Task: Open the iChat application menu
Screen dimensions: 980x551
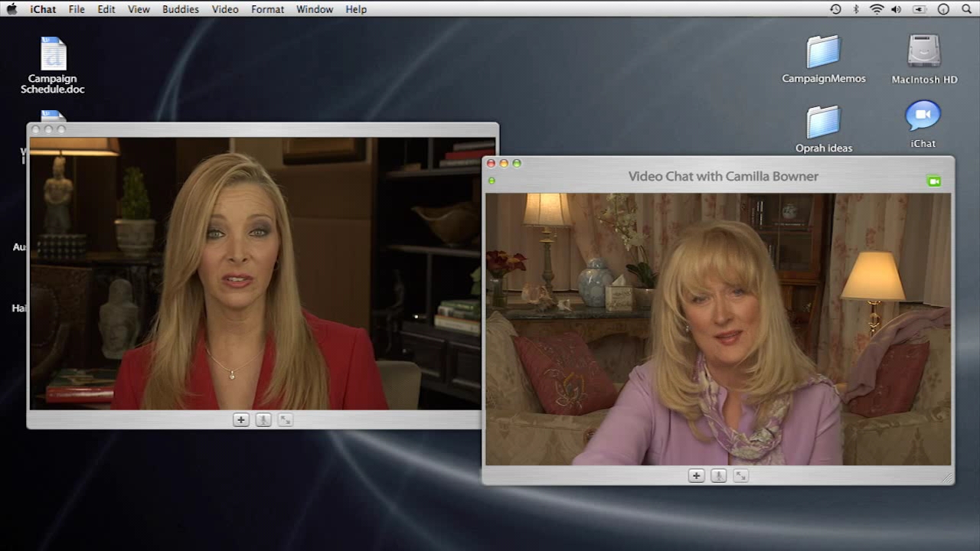Action: [x=43, y=9]
